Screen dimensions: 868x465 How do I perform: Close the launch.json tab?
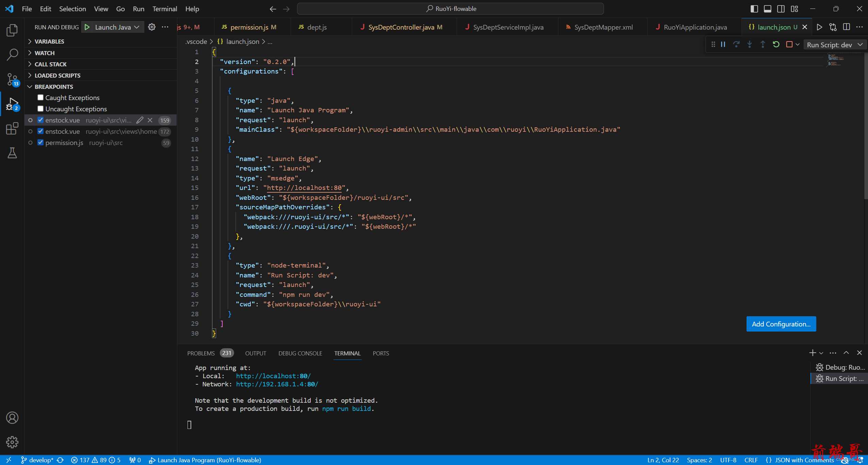[x=805, y=27]
